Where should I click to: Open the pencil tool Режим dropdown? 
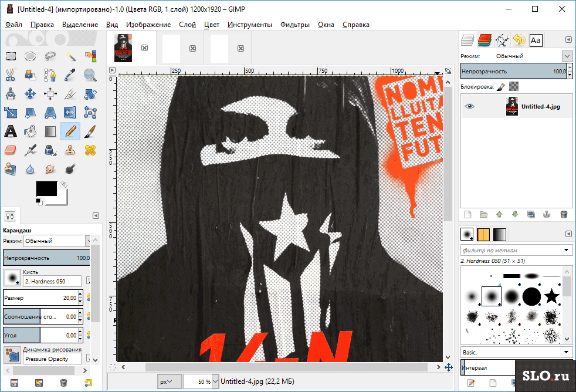pyautogui.click(x=57, y=241)
